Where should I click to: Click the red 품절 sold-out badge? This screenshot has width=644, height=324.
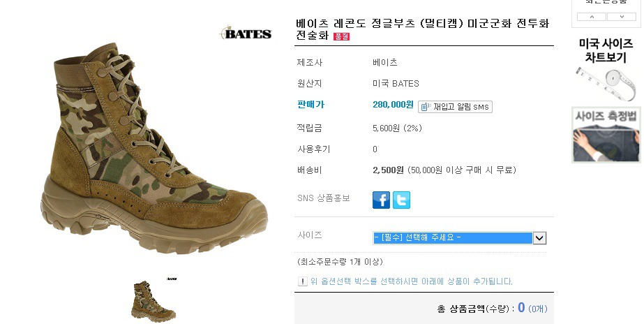click(341, 36)
